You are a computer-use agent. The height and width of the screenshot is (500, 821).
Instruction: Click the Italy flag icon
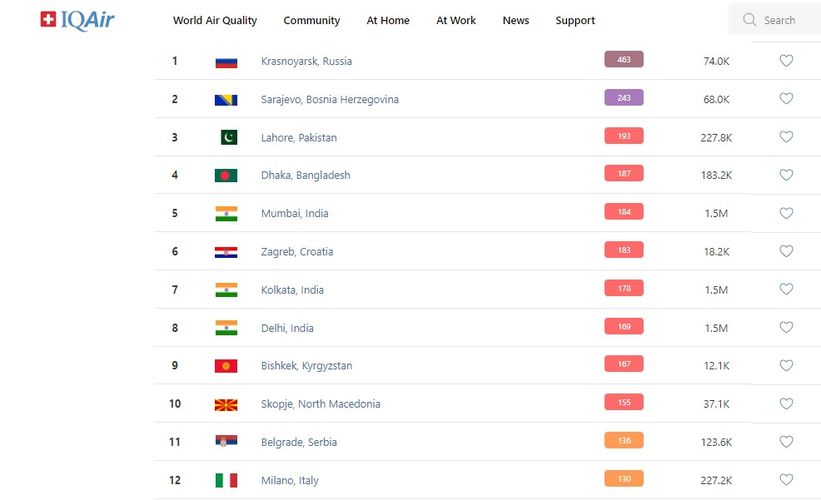pyautogui.click(x=226, y=480)
